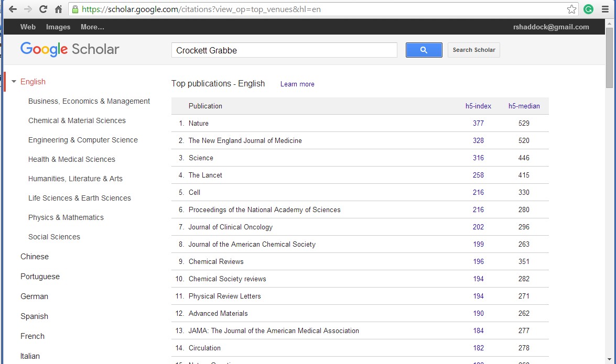This screenshot has width=616, height=364.
Task: Open Chemical Reviews h5-index 196 link
Action: click(x=478, y=261)
